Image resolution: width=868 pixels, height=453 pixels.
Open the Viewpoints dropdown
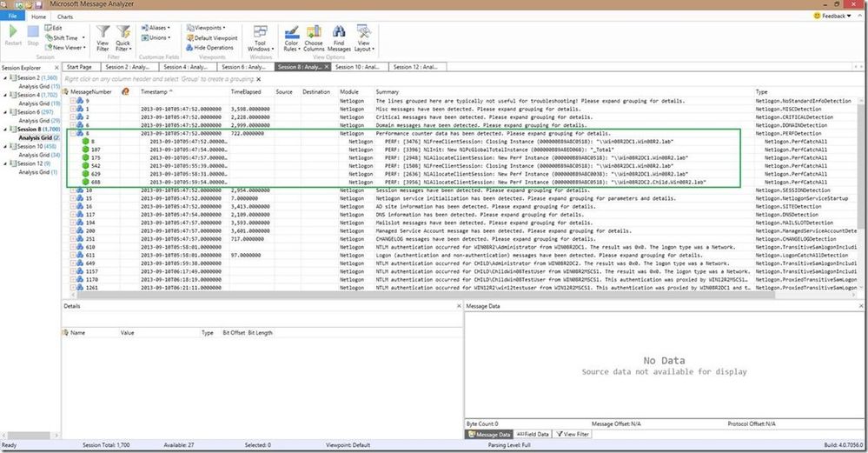(206, 28)
